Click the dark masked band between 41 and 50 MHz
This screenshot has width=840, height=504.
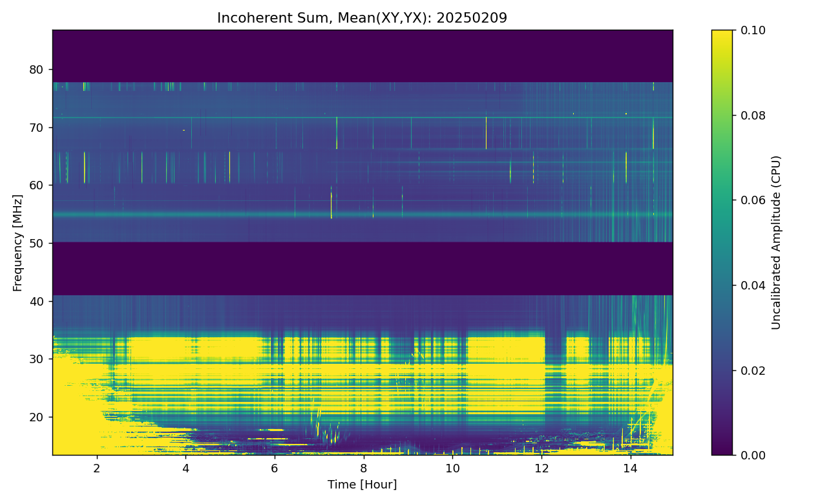tap(362, 269)
